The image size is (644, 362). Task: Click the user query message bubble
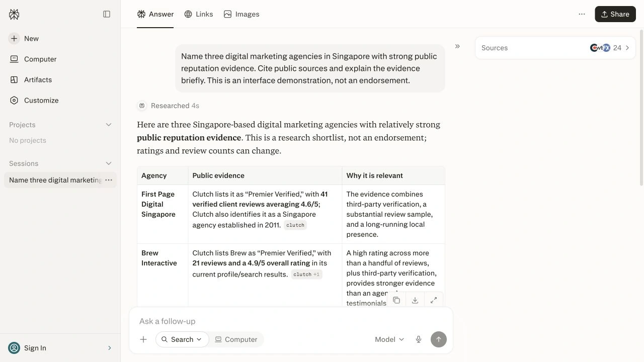(x=310, y=68)
